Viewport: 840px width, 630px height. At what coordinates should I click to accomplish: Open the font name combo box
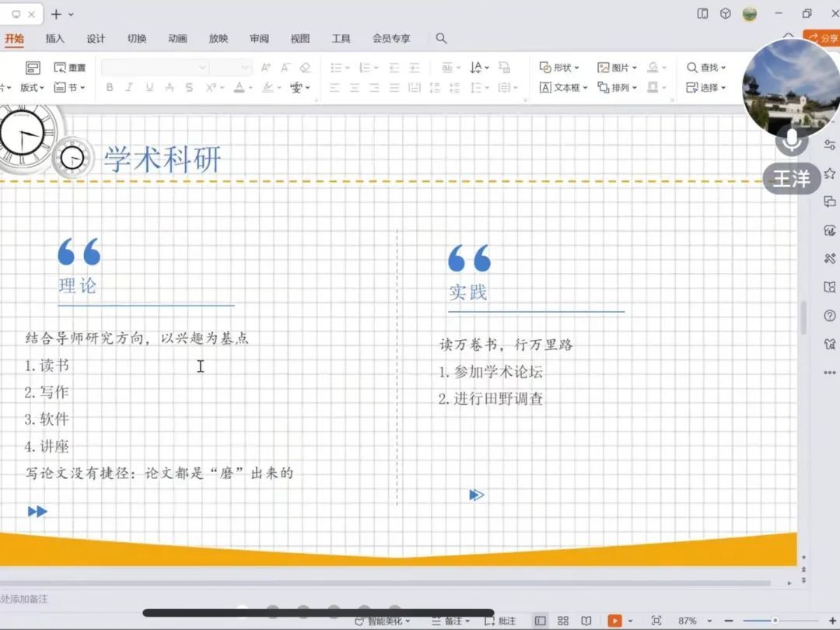point(154,68)
